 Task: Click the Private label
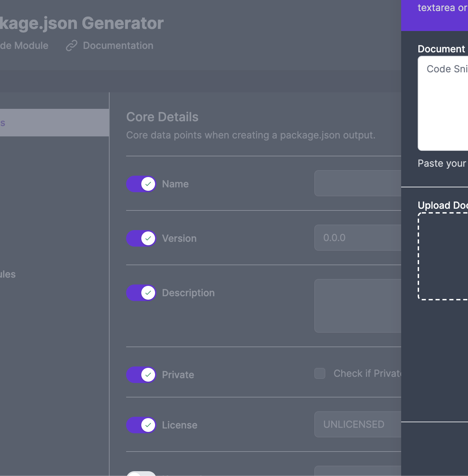tap(178, 375)
